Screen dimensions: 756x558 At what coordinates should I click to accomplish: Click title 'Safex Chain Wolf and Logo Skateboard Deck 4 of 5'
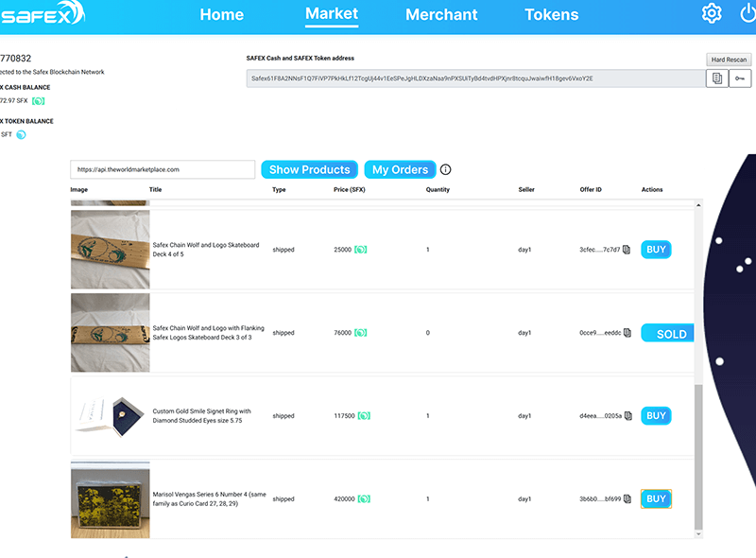coord(206,250)
